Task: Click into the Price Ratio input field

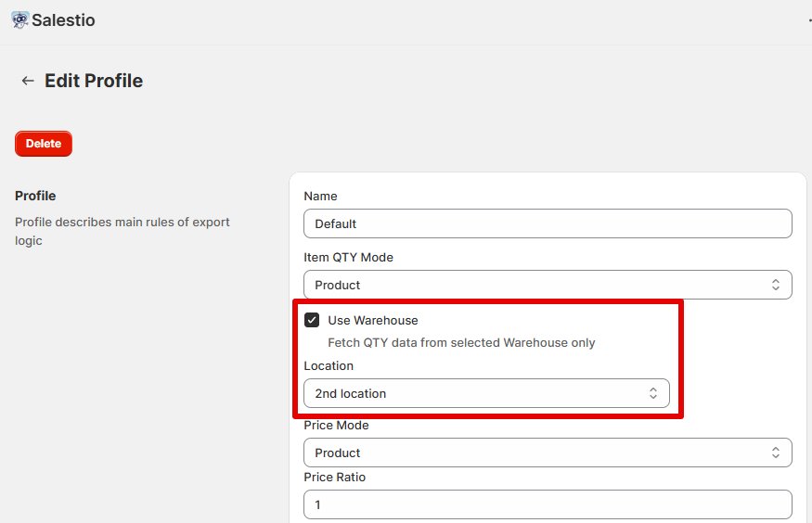Action: [x=548, y=504]
